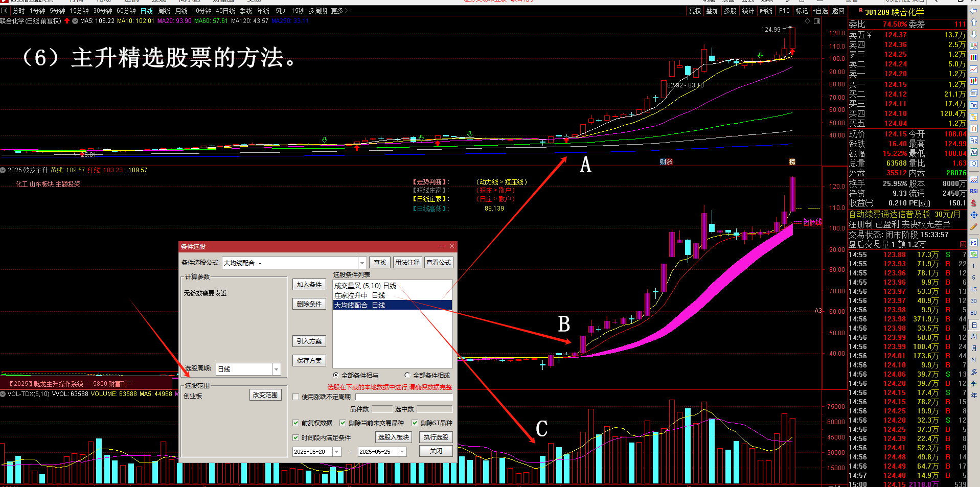Click the red bar-chart icon beside 盘后交易量
Viewport: 980px width, 487px height.
click(963, 244)
